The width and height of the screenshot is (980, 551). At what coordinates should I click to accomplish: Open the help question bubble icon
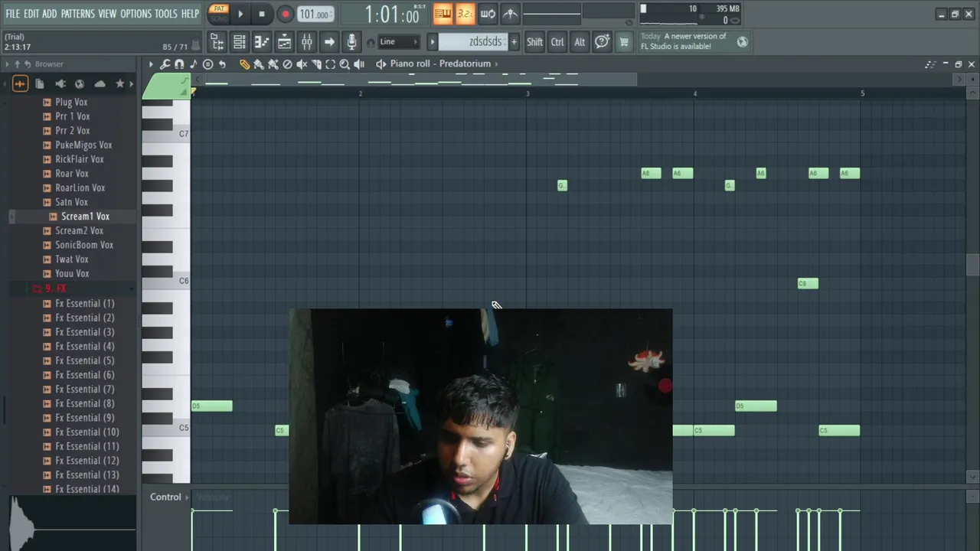tap(602, 42)
